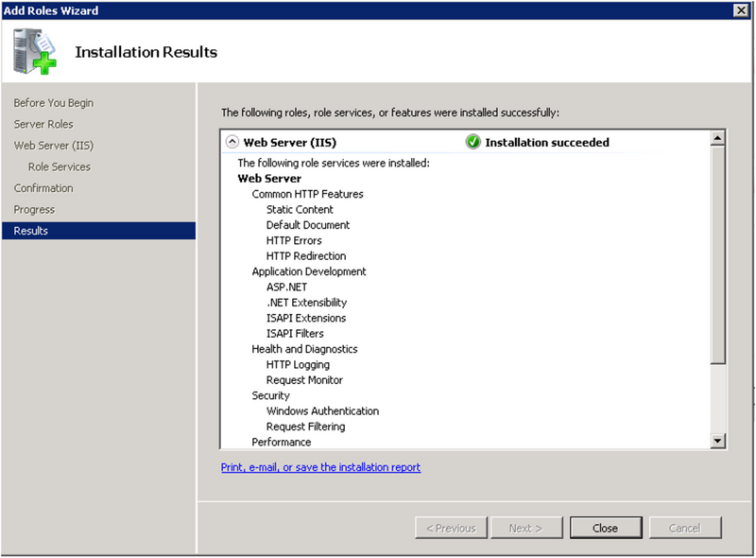The width and height of the screenshot is (756, 558).
Task: Select Before You Begin in the sidebar
Action: click(52, 102)
